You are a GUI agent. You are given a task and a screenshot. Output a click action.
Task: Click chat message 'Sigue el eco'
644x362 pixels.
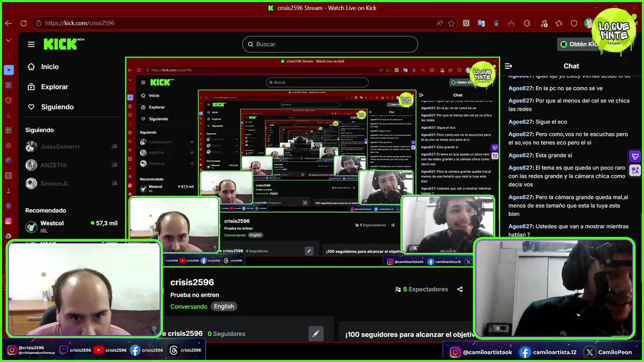coord(538,122)
